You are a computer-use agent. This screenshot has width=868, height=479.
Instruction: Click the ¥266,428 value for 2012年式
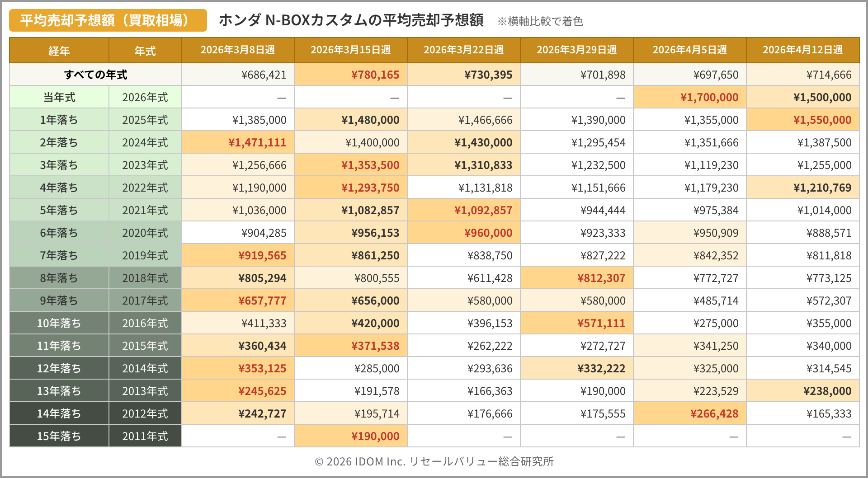[714, 413]
